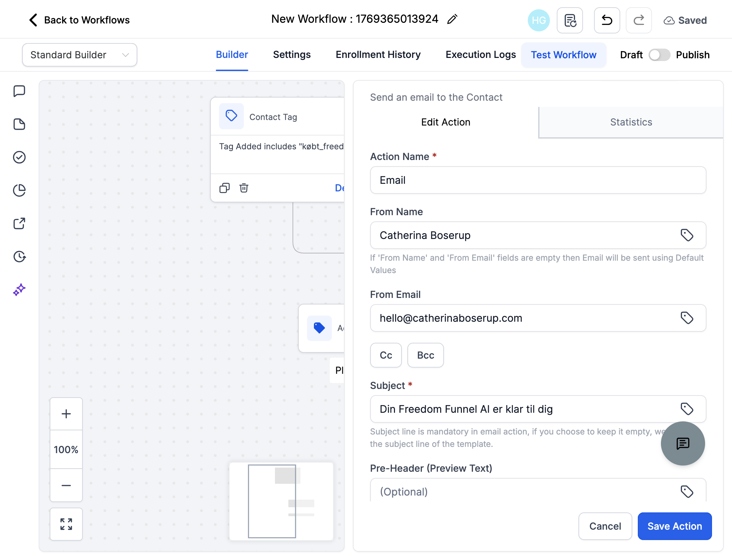The width and height of the screenshot is (732, 560).
Task: Open the external link sidebar icon
Action: pos(19,223)
